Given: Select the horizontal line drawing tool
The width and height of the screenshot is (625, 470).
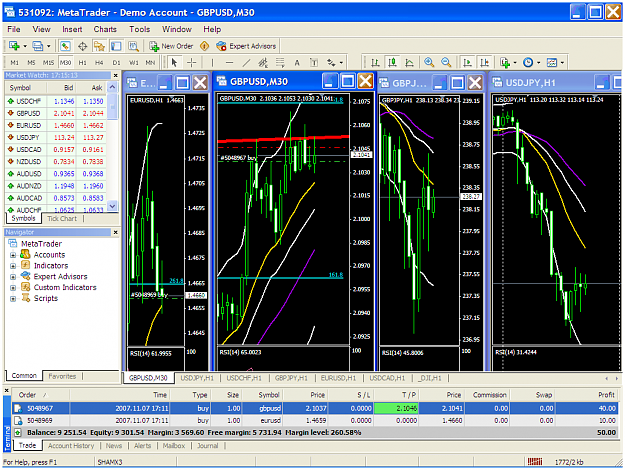Looking at the screenshot, I should pos(229,63).
